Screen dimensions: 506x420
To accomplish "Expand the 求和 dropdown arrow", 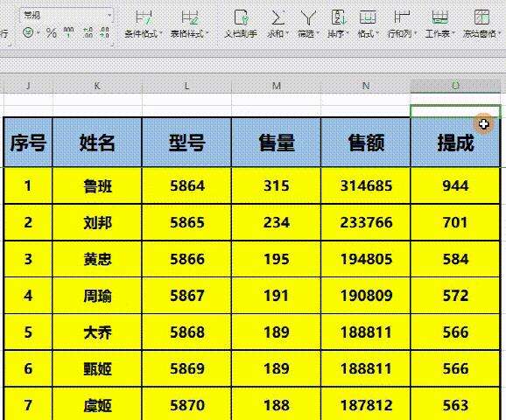I will tap(287, 33).
